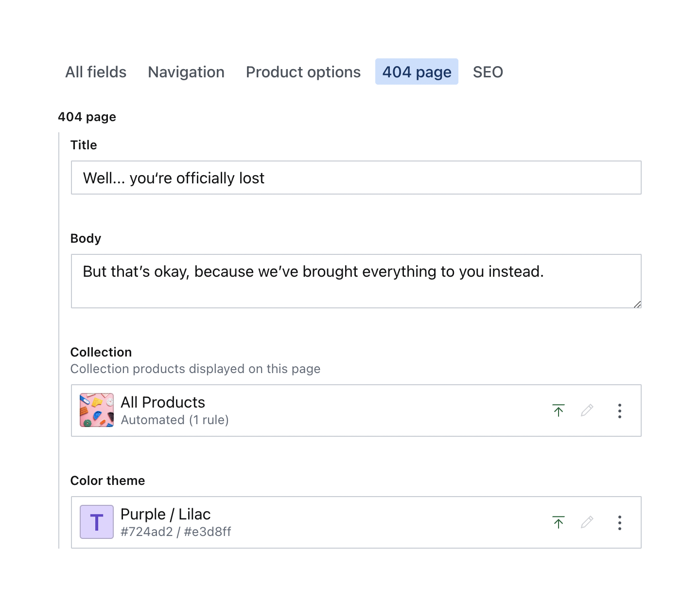Click the Body textarea resize handle
Image resolution: width=700 pixels, height=607 pixels.
pyautogui.click(x=637, y=304)
